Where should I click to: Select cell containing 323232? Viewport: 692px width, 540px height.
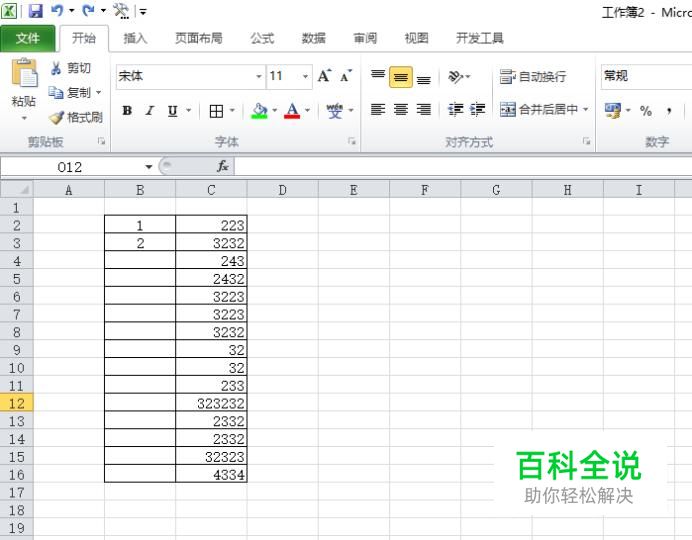(211, 403)
